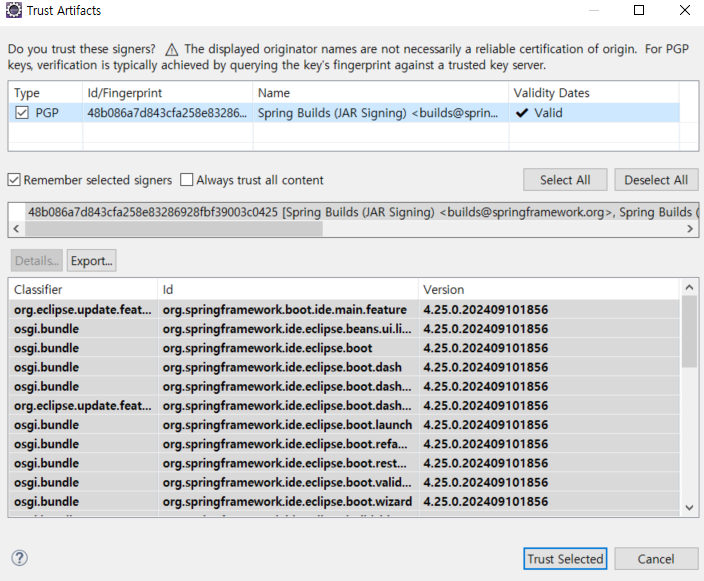704x581 pixels.
Task: Confirm with Trust Selected button
Action: click(x=565, y=559)
